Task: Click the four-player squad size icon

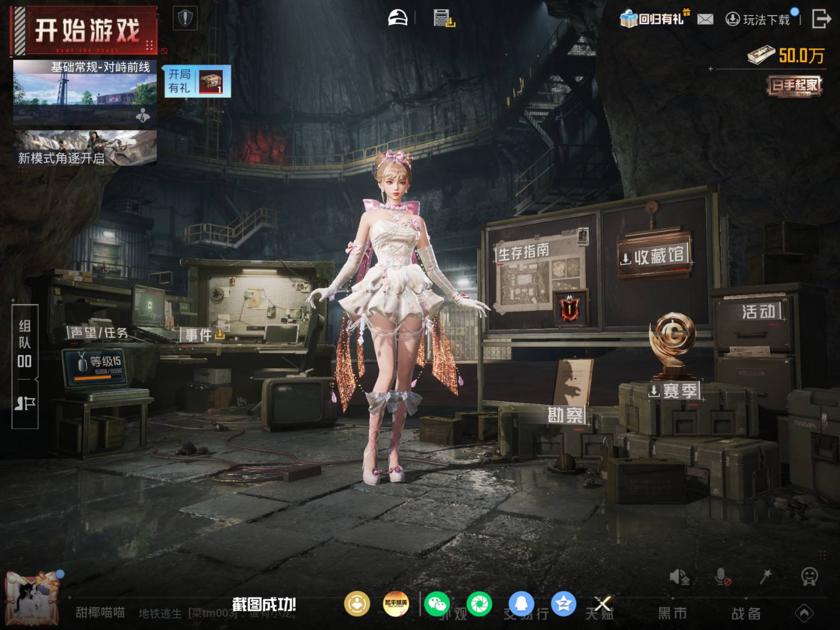Action: [x=143, y=115]
